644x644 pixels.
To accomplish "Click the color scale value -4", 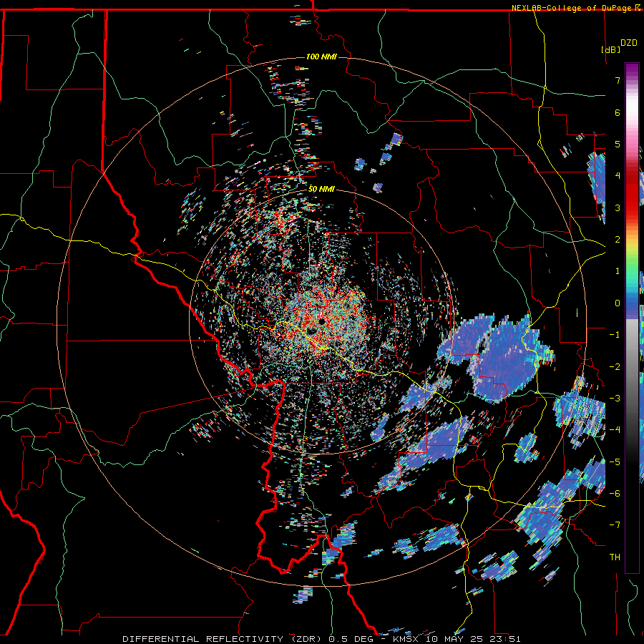I will point(615,429).
